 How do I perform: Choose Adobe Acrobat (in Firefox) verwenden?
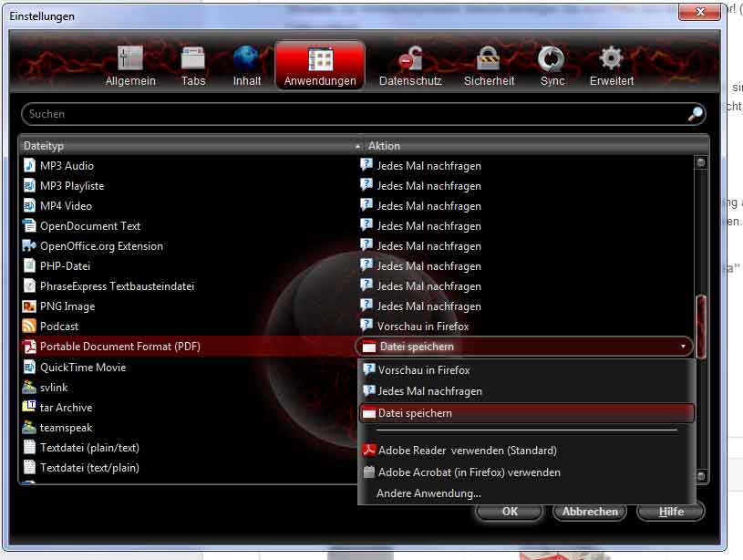pyautogui.click(x=469, y=472)
